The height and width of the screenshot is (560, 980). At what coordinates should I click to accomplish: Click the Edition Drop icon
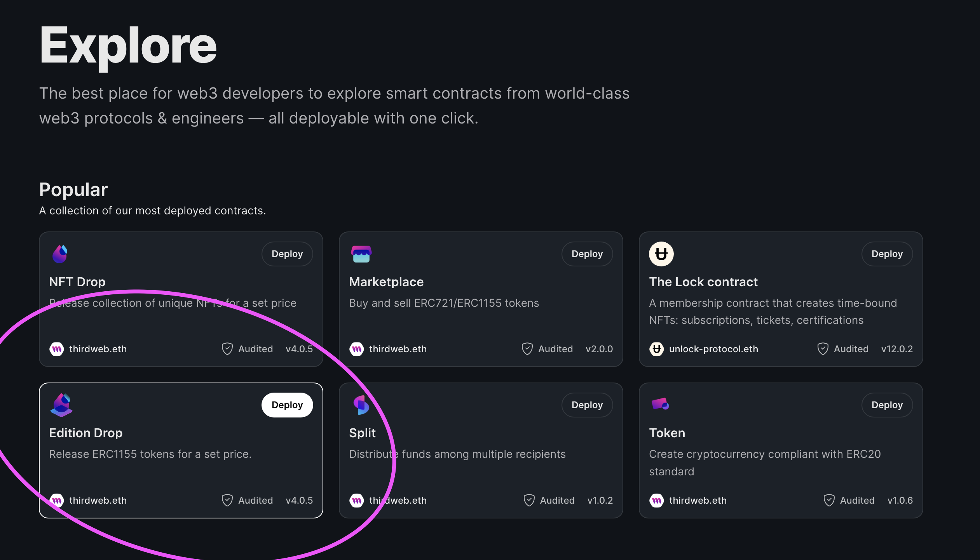pos(61,405)
